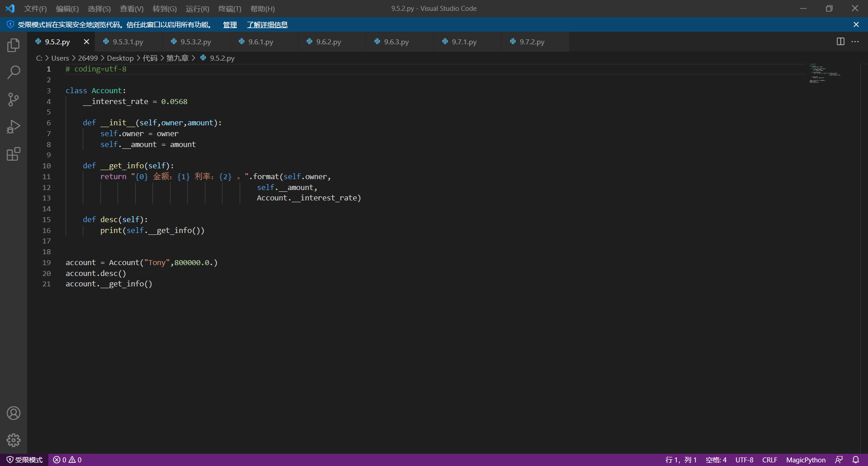This screenshot has height=466, width=868.
Task: Open the Extensions view
Action: 14,154
